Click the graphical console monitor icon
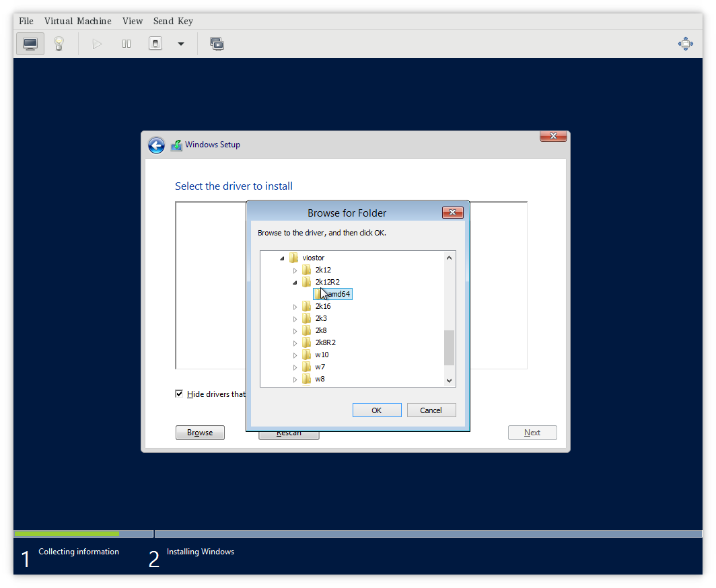The height and width of the screenshot is (588, 716). coord(30,44)
